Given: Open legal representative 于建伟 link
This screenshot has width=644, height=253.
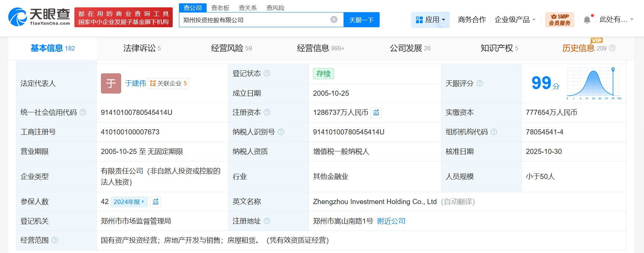Looking at the screenshot, I should (135, 83).
